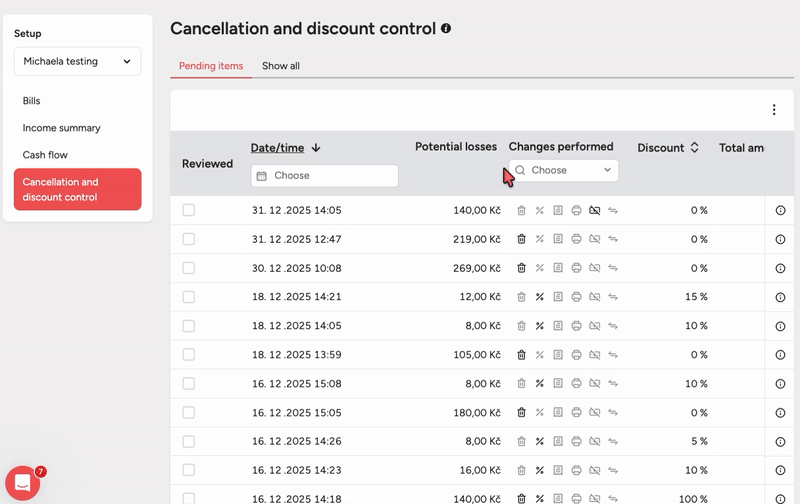Go to Cash flow in the sidebar
The height and width of the screenshot is (504, 800).
(x=45, y=155)
